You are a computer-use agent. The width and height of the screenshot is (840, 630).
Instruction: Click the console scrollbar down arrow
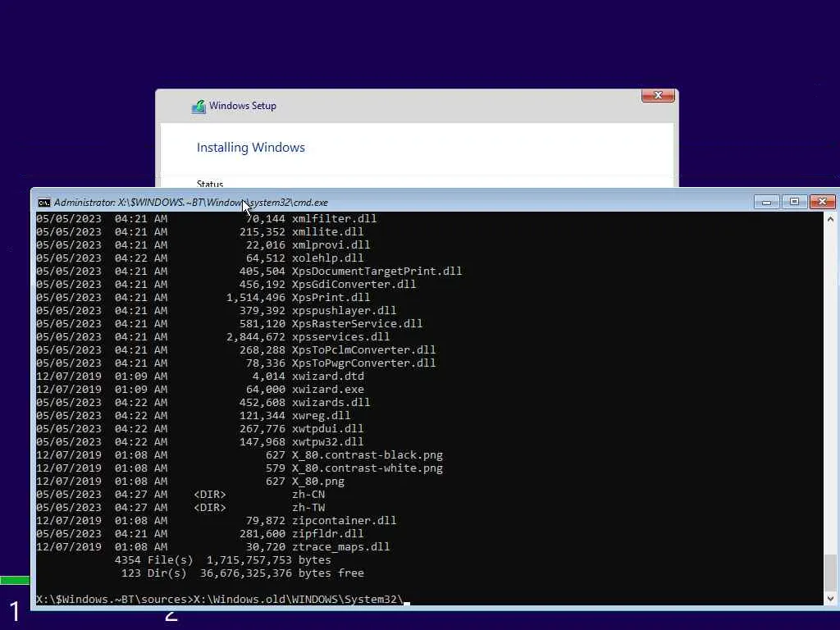coord(830,598)
